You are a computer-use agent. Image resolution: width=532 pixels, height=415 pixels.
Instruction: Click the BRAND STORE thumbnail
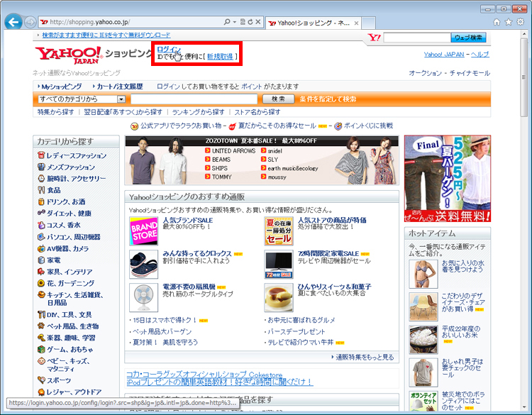143,231
